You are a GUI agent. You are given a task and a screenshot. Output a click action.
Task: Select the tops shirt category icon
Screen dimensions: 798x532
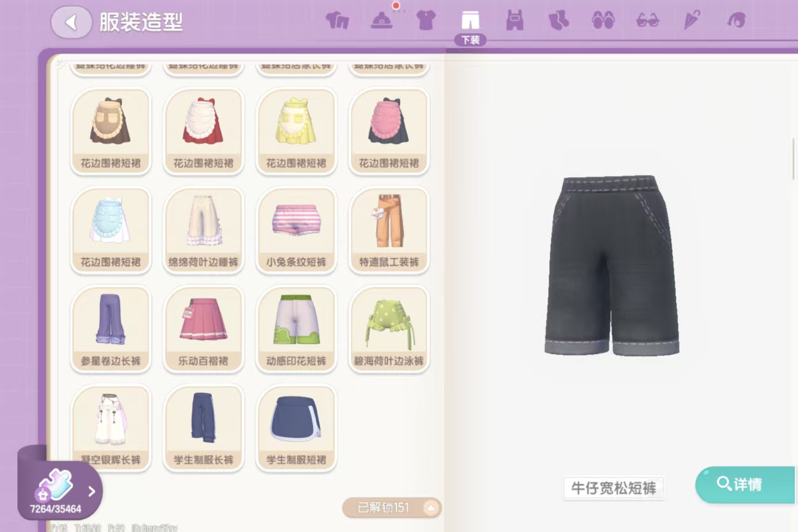pos(425,20)
